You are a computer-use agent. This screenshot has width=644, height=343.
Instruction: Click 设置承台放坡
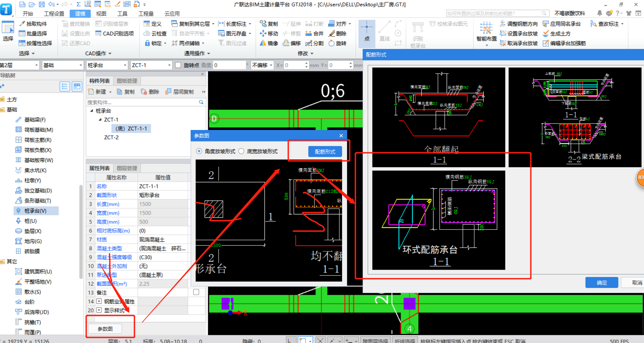(519, 33)
